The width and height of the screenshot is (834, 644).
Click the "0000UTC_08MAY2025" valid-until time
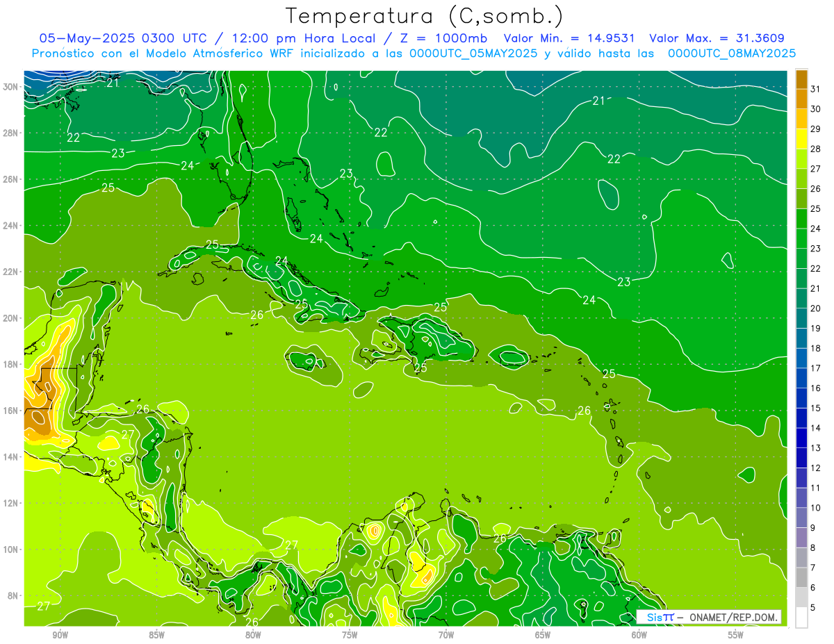pos(732,53)
